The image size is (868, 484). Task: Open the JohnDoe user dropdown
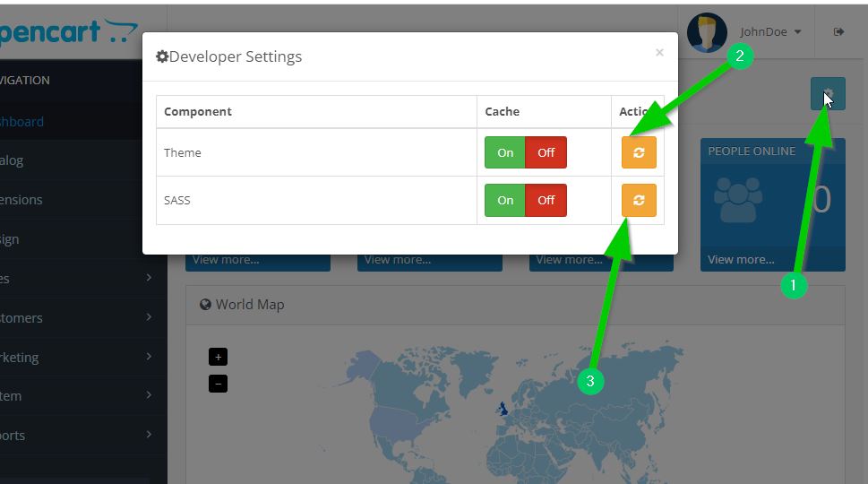coord(770,32)
